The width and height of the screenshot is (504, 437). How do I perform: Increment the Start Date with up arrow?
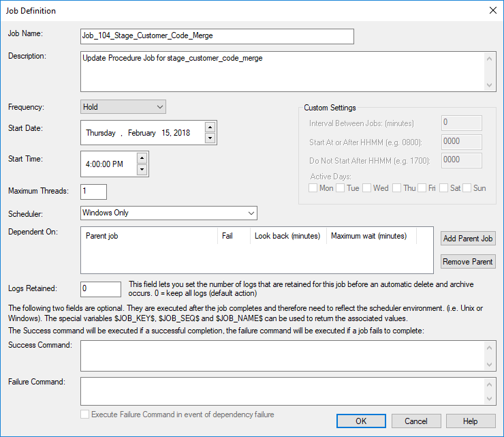pos(210,127)
